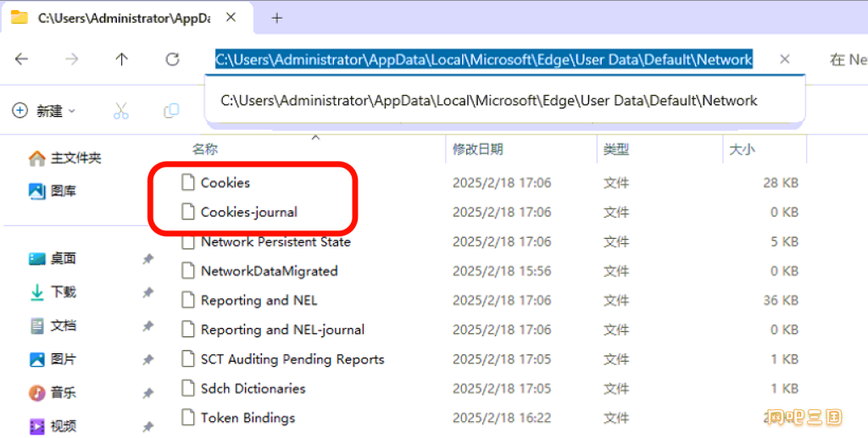
Task: Click 2025/2/18 15:56 date of NetworkDataMigrated
Action: click(502, 271)
